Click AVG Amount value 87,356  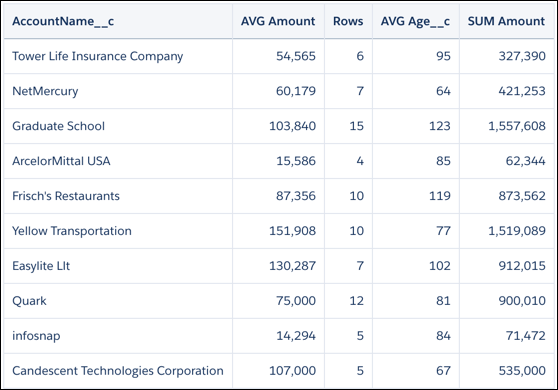coord(296,196)
